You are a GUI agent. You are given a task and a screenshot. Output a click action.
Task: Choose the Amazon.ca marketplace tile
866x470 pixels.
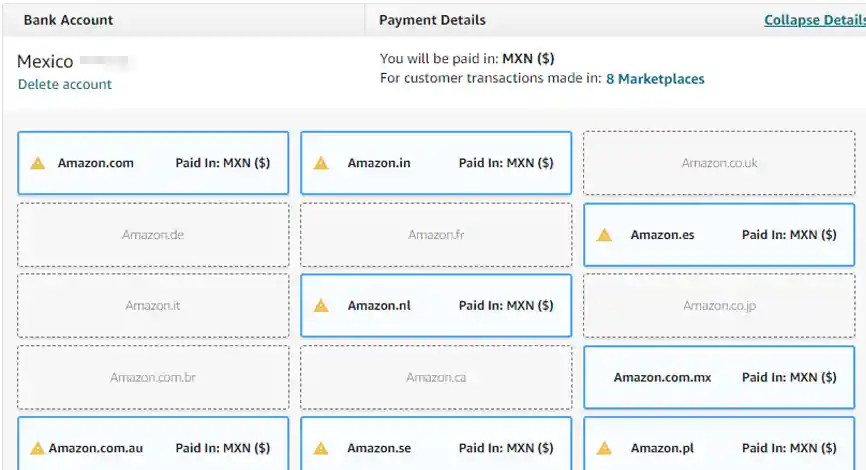pyautogui.click(x=436, y=377)
